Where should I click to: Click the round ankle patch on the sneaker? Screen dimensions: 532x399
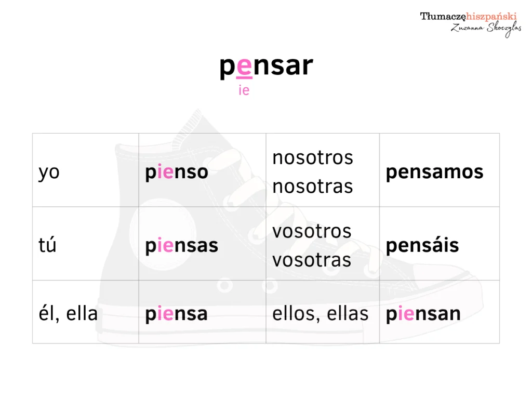(x=165, y=238)
